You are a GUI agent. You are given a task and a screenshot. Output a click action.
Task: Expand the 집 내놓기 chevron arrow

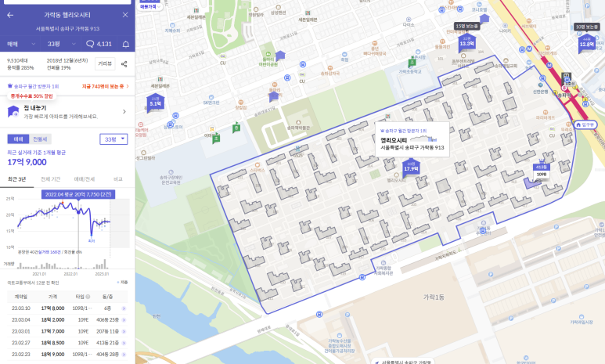click(124, 112)
